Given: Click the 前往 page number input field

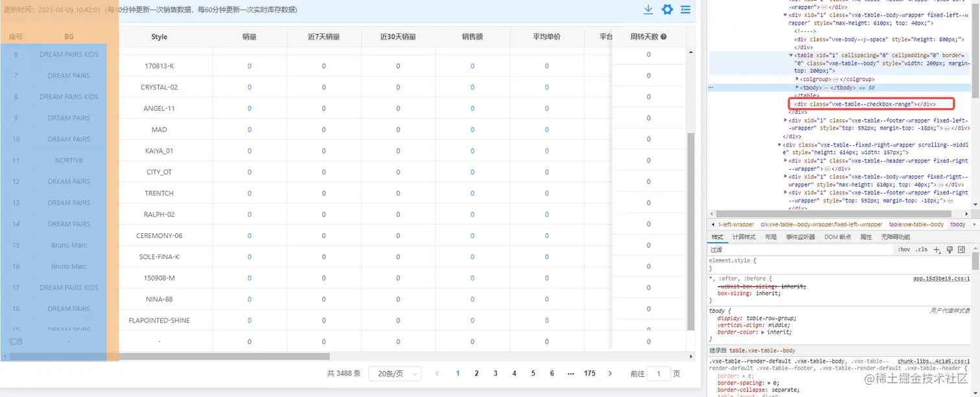Looking at the screenshot, I should (x=659, y=374).
